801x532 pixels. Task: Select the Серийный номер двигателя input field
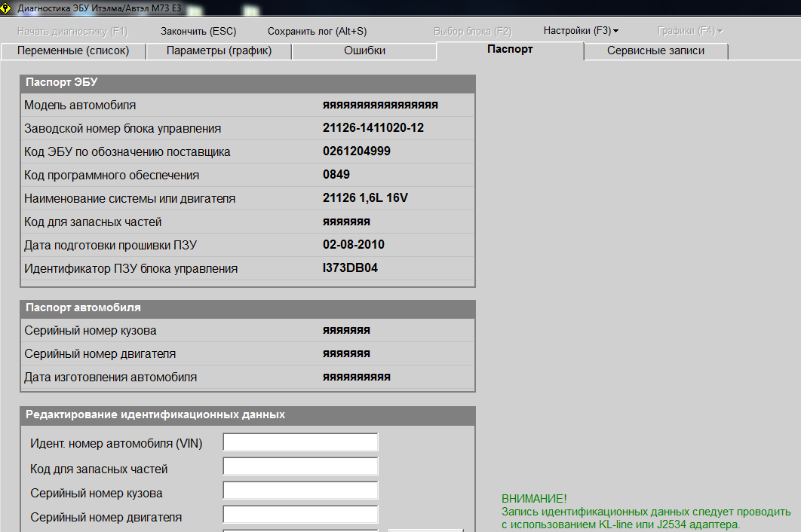coord(300,515)
